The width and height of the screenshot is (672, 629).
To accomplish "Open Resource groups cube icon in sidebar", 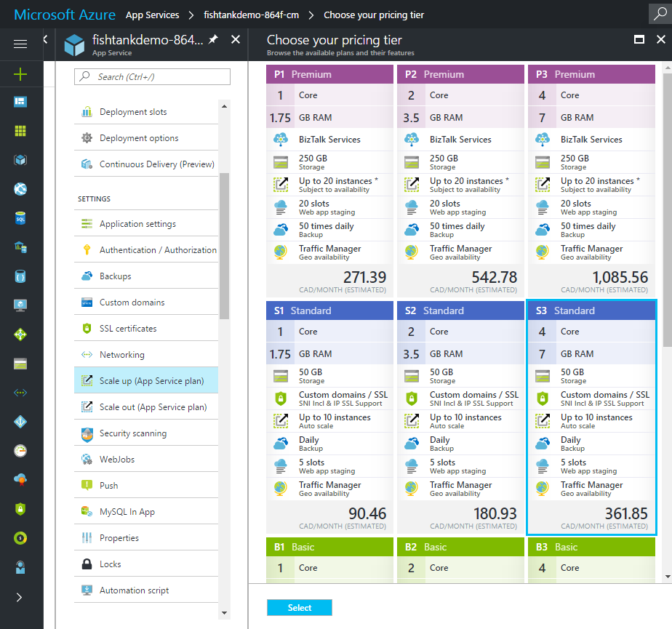I will (20, 160).
